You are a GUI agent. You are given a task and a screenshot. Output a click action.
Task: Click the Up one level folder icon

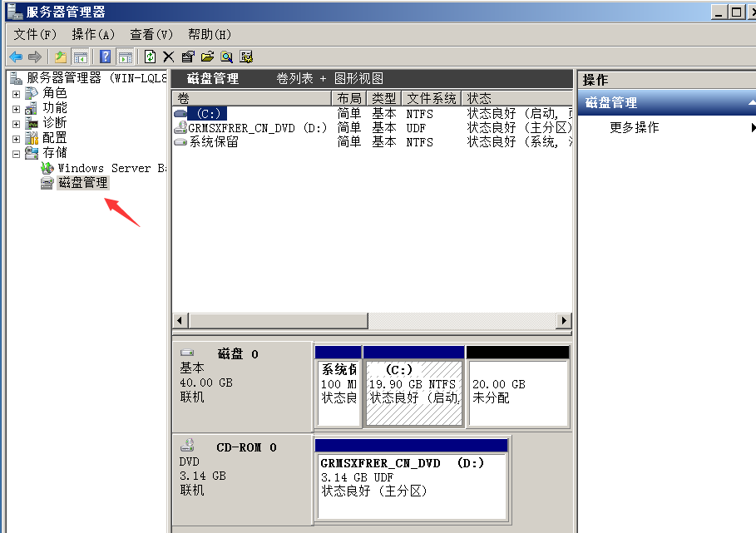[x=61, y=57]
